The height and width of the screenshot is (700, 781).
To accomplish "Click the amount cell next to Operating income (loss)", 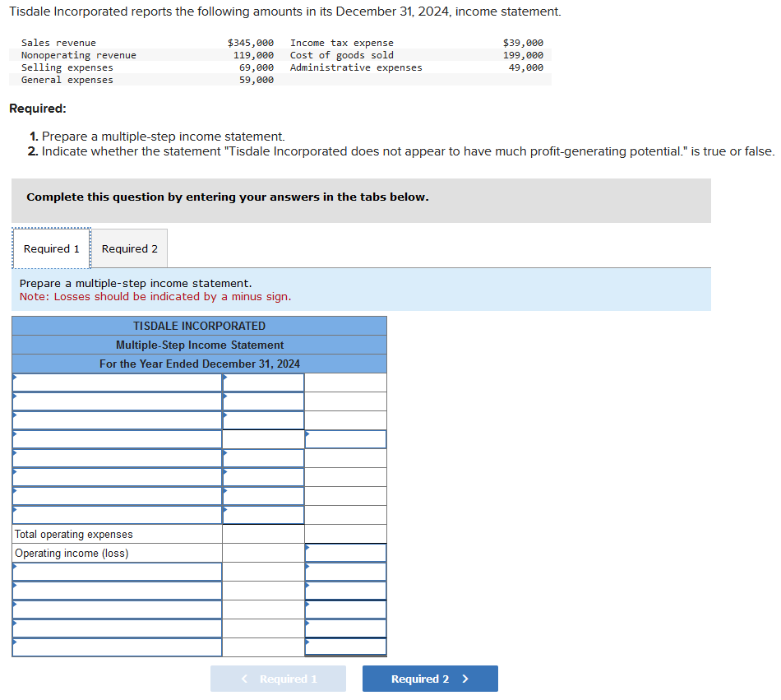I will click(345, 553).
